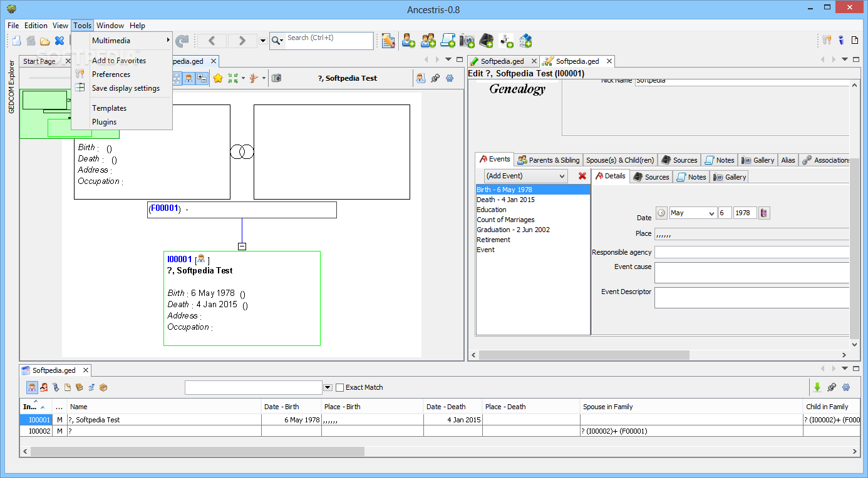The image size is (868, 478).
Task: Select the Death - 4 Jan 2015 event
Action: pyautogui.click(x=533, y=200)
